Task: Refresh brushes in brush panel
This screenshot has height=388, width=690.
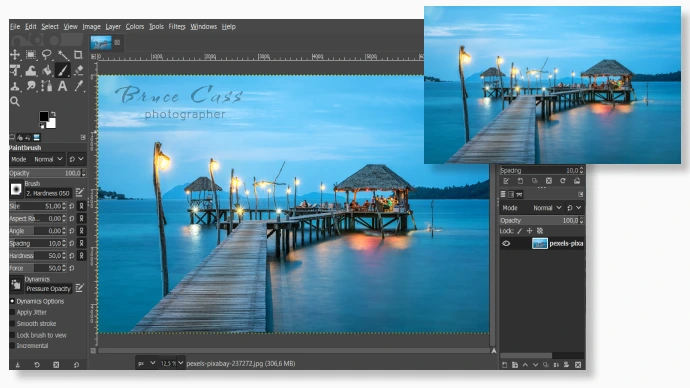Action: [563, 181]
